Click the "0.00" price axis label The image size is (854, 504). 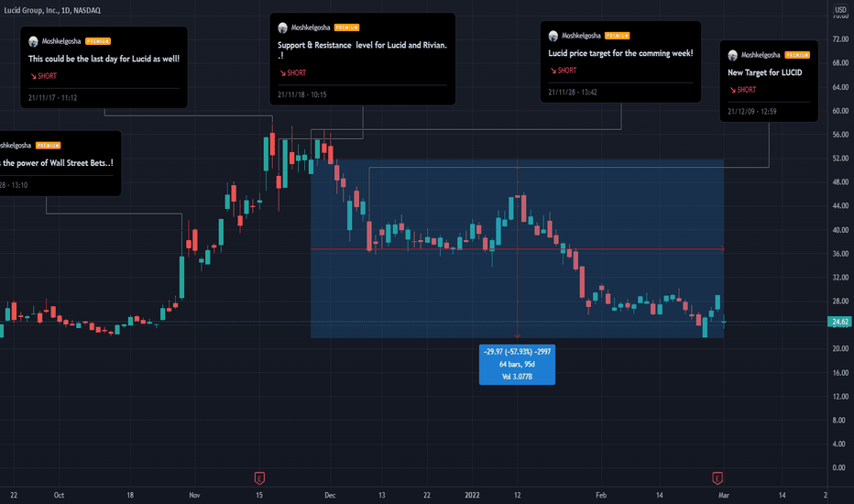840,467
